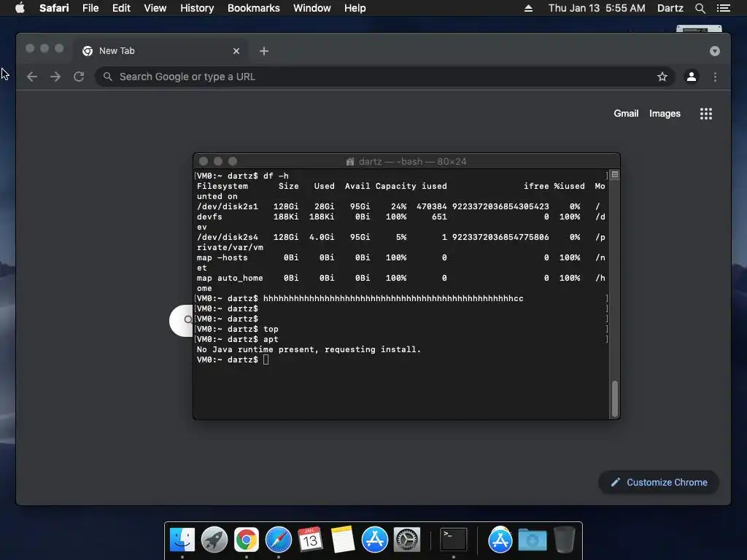
Task: Open the History menu
Action: click(x=197, y=8)
